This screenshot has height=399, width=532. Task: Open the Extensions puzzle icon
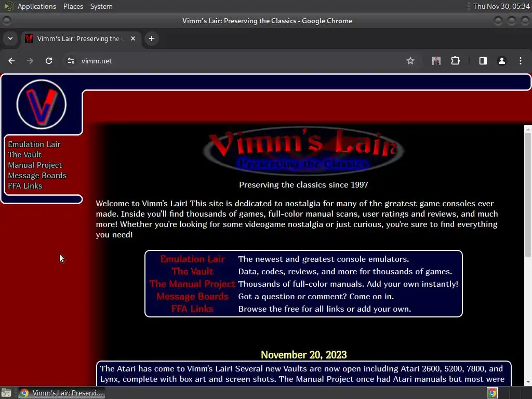(x=455, y=61)
